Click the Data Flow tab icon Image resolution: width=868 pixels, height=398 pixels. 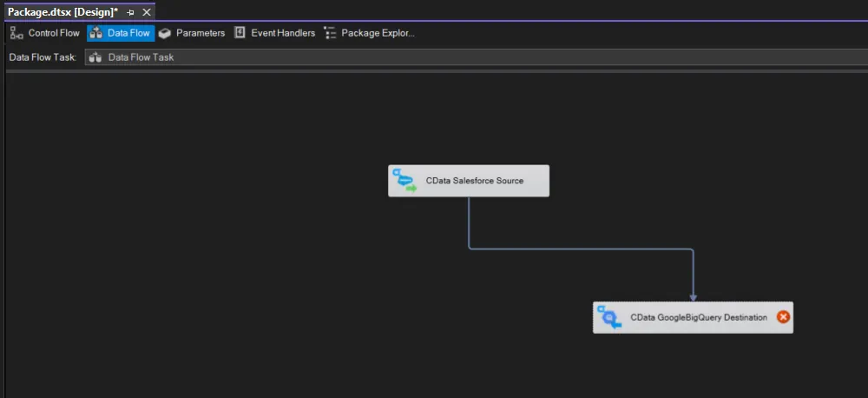[96, 33]
